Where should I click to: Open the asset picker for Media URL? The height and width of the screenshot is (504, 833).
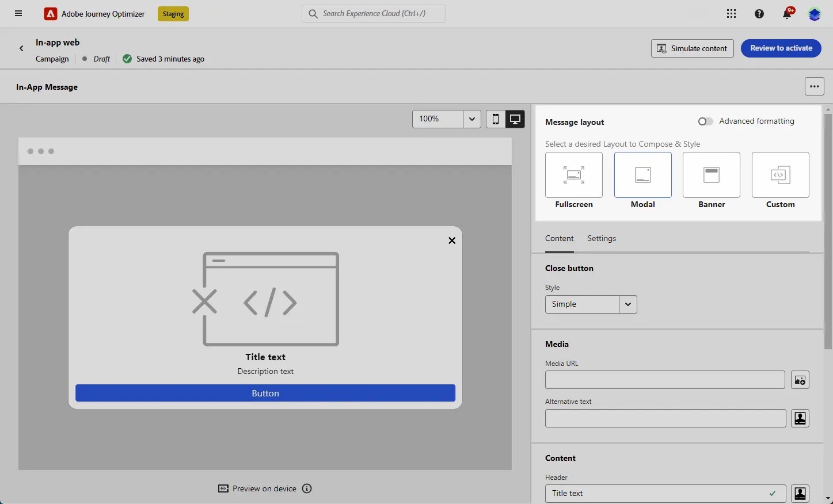pyautogui.click(x=800, y=380)
